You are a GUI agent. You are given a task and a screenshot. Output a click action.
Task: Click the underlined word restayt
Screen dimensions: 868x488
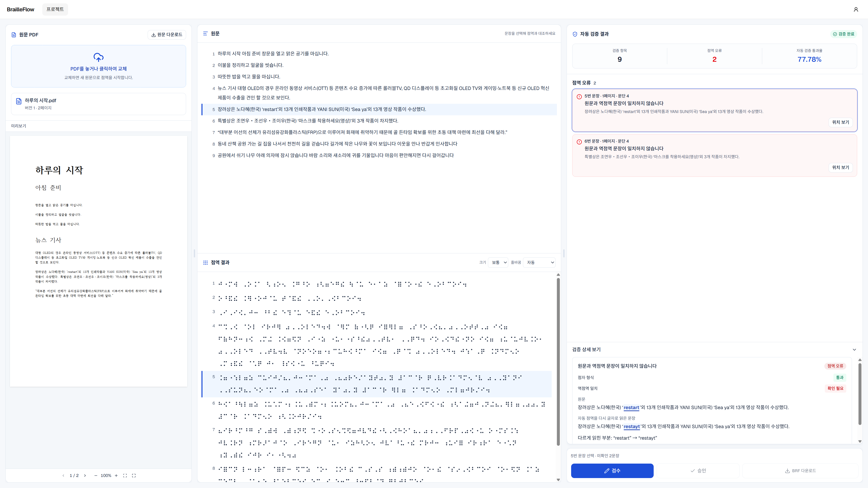pyautogui.click(x=631, y=426)
